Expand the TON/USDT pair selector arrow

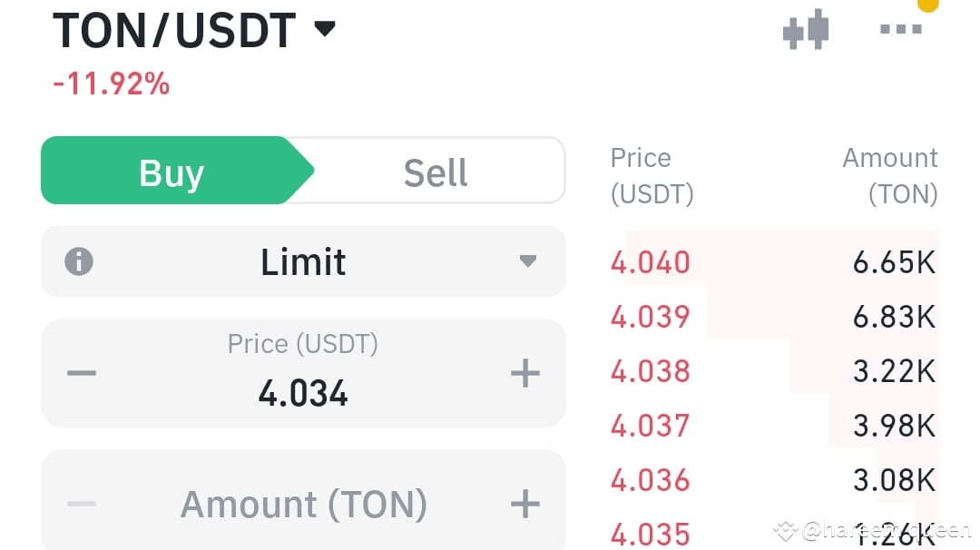(324, 29)
